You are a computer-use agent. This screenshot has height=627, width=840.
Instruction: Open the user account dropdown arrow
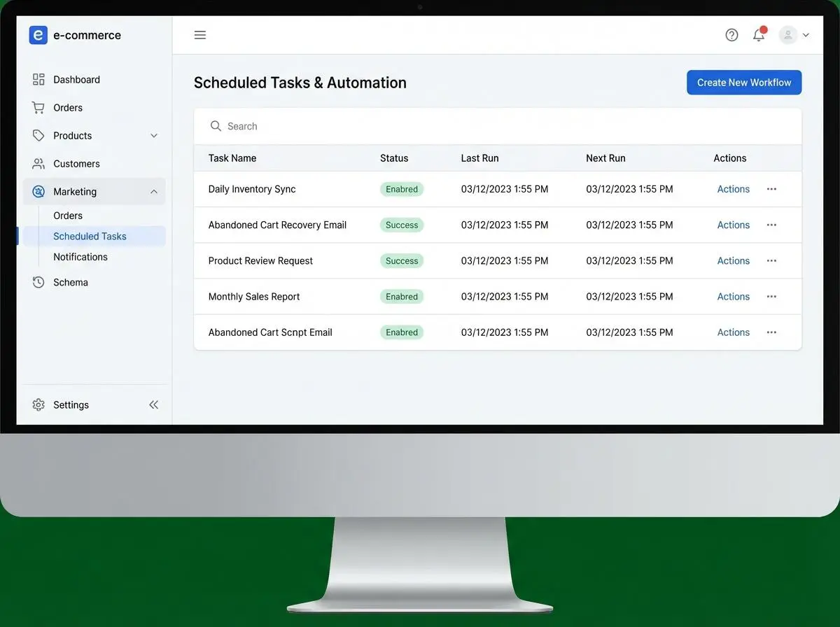[x=806, y=35]
